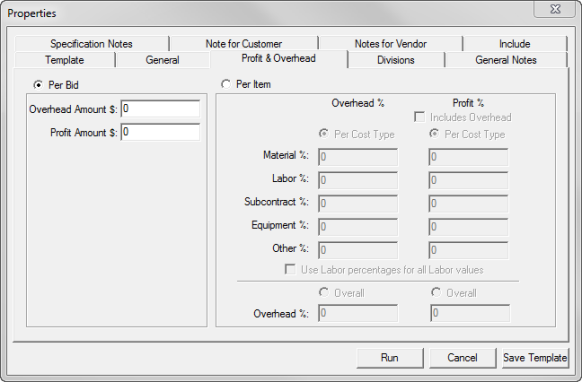Open the Notes for Vendor tab
This screenshot has width=582, height=382.
coord(390,44)
